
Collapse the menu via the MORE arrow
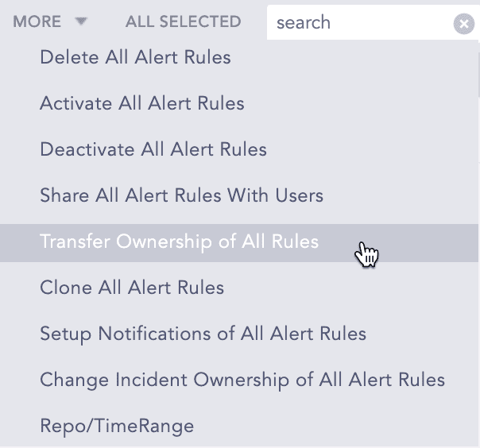tap(81, 22)
